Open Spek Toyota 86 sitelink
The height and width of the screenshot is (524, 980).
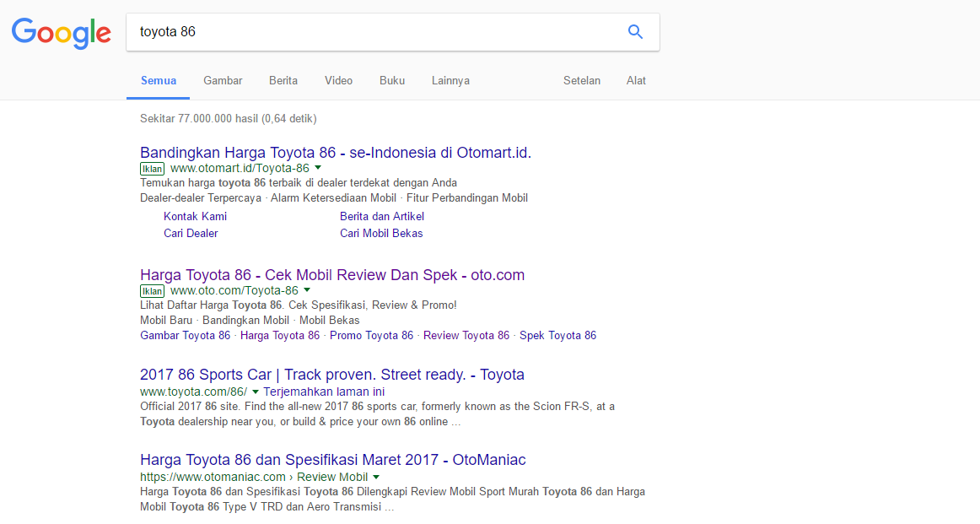558,336
